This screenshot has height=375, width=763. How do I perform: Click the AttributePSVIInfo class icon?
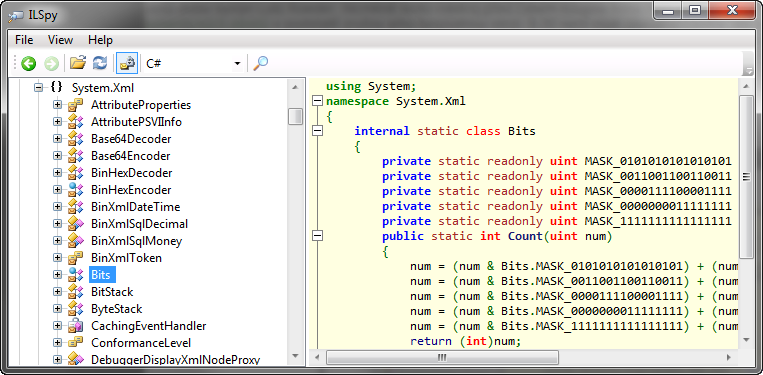click(75, 122)
